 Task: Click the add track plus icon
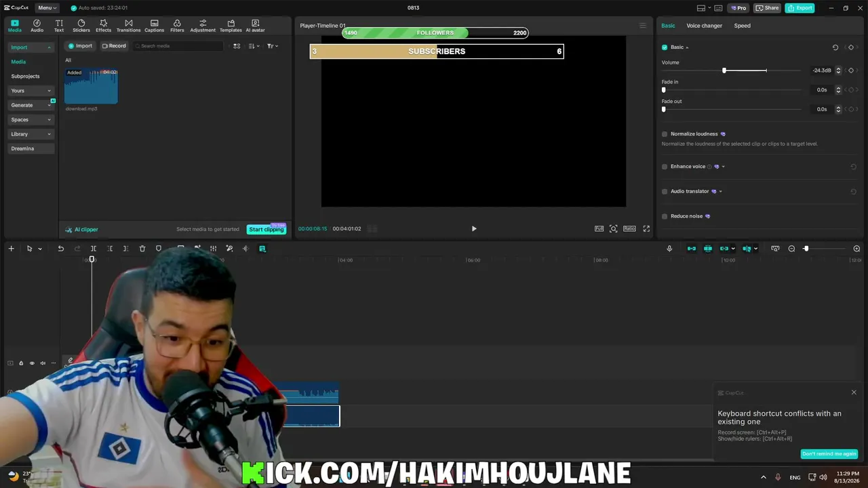(11, 249)
